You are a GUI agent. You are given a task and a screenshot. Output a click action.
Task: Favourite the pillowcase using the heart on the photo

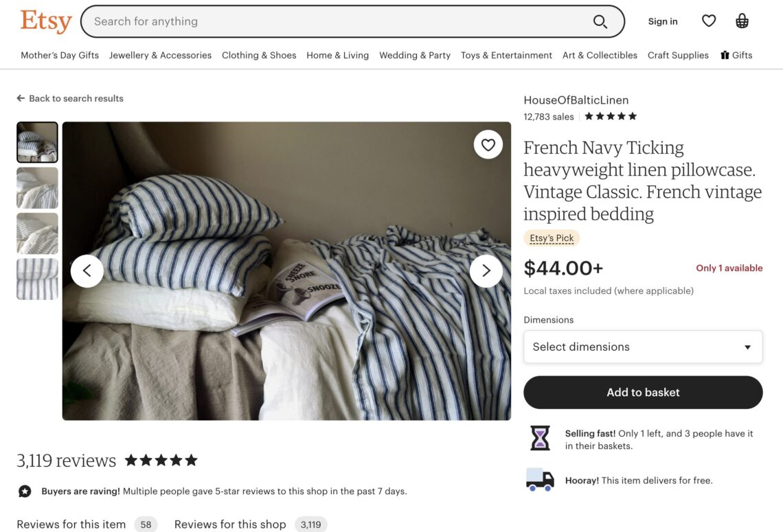click(x=488, y=145)
